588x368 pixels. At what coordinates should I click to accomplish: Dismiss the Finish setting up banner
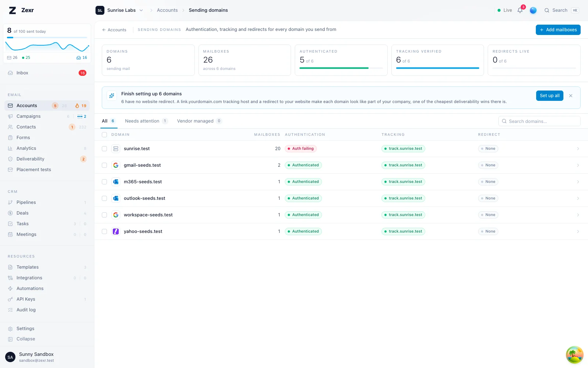click(571, 96)
